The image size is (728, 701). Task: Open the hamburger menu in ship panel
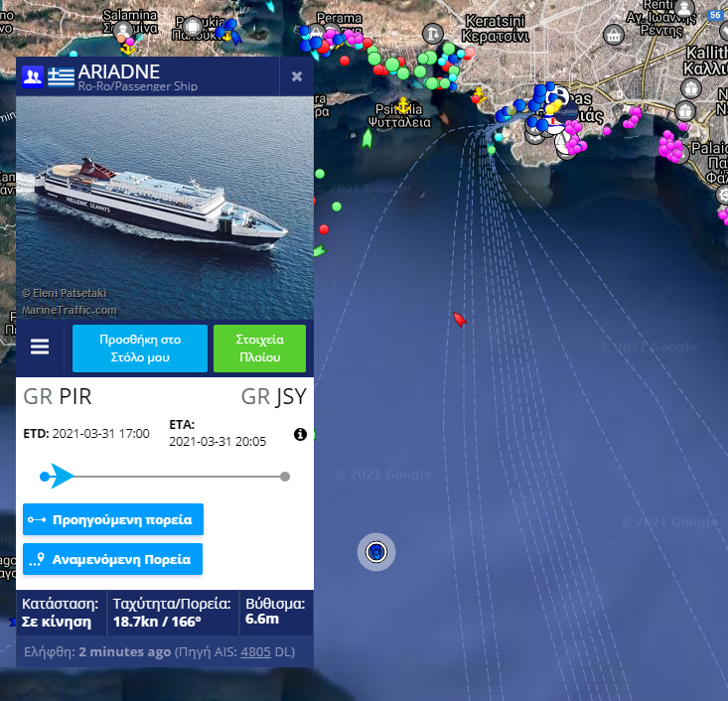point(40,347)
